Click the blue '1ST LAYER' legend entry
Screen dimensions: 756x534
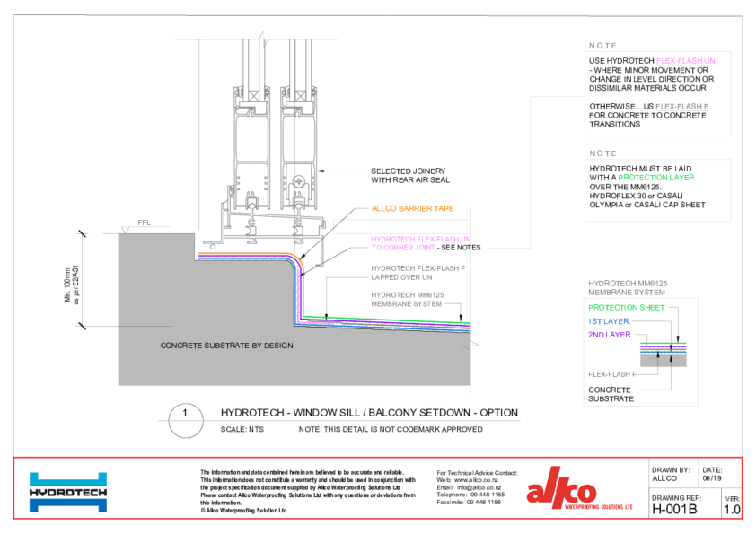click(x=609, y=321)
